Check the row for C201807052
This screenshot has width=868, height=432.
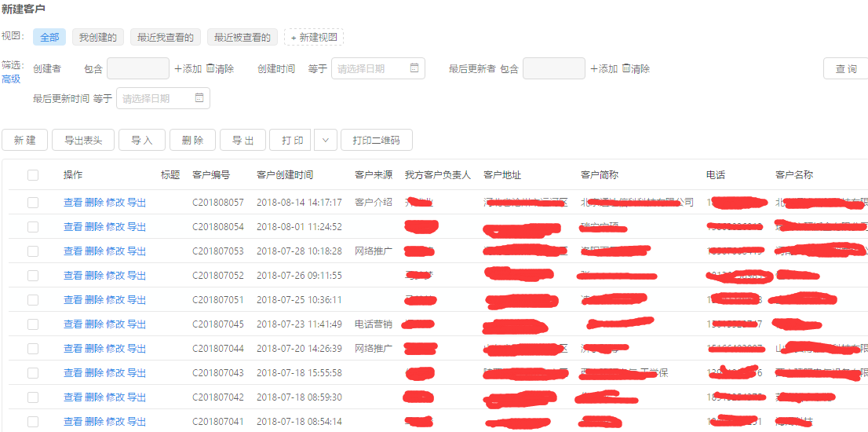tap(33, 275)
